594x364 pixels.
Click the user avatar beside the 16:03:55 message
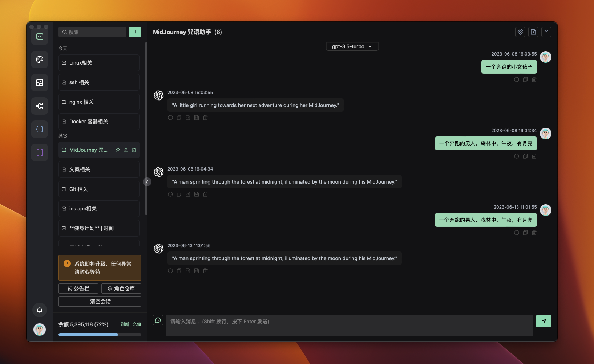click(546, 57)
